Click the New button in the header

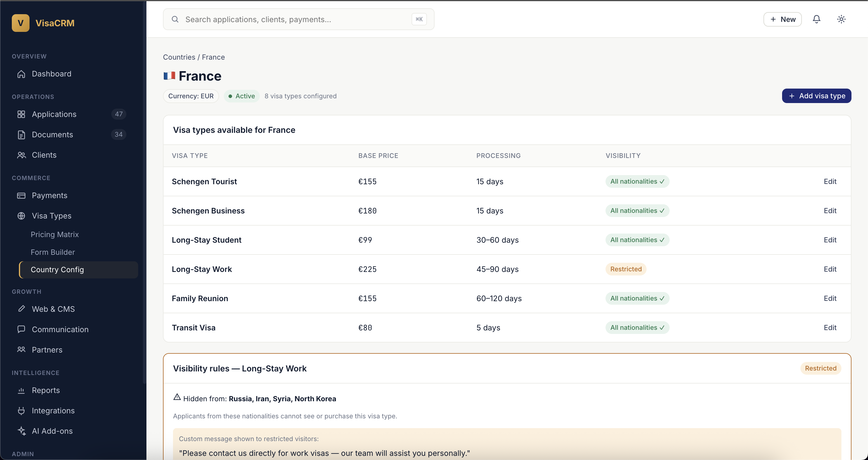click(782, 19)
